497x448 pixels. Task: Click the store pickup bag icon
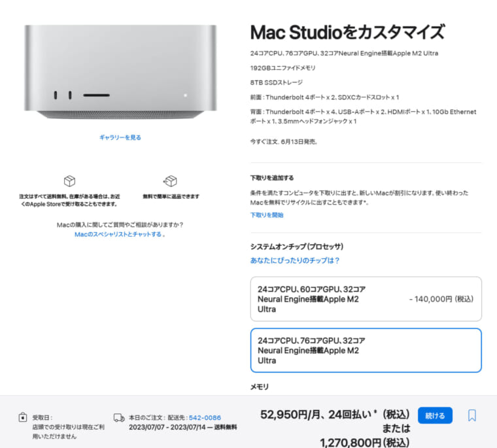(x=22, y=417)
